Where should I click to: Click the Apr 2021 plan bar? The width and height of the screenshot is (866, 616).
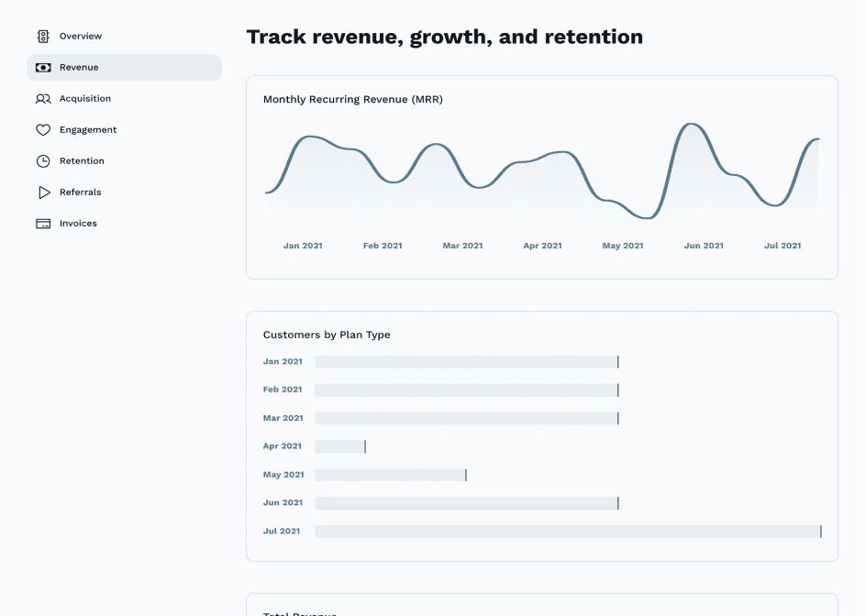[340, 446]
